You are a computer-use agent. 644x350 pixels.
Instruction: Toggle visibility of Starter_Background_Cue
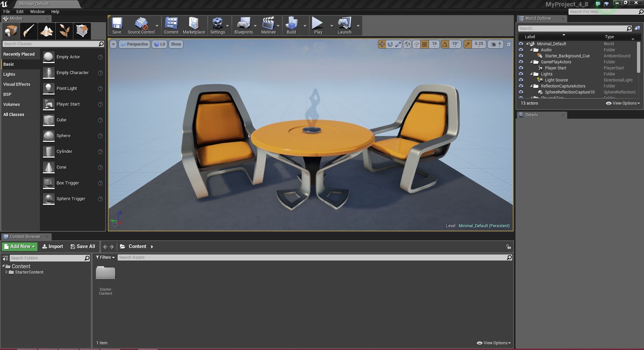click(x=521, y=56)
